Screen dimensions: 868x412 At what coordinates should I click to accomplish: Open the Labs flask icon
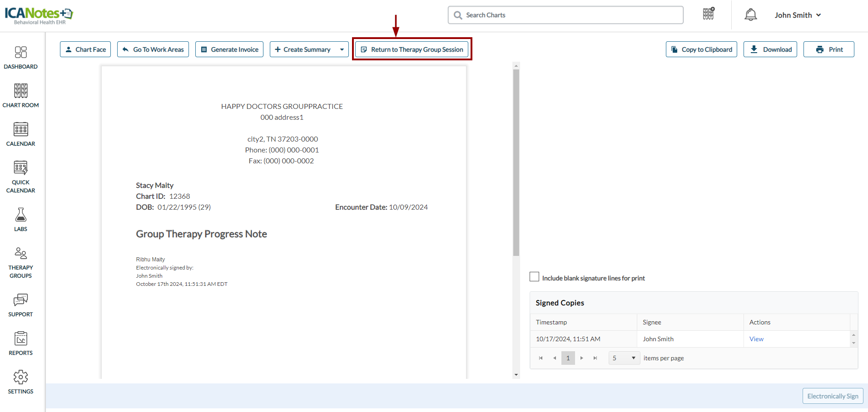[20, 215]
